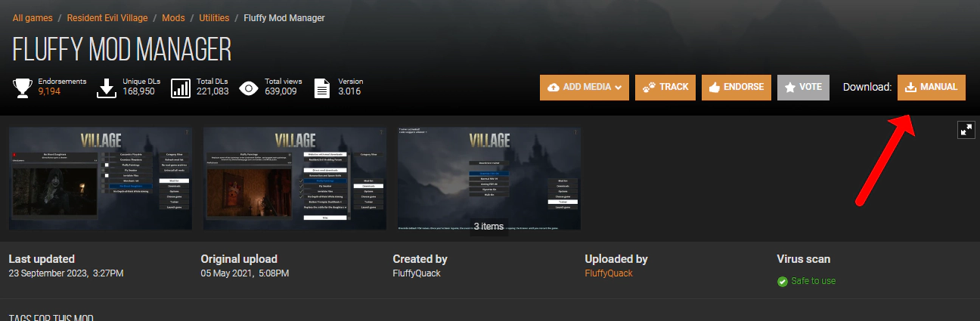This screenshot has width=980, height=321.
Task: Visit uploader FluffyQuack's profile link
Action: (608, 273)
